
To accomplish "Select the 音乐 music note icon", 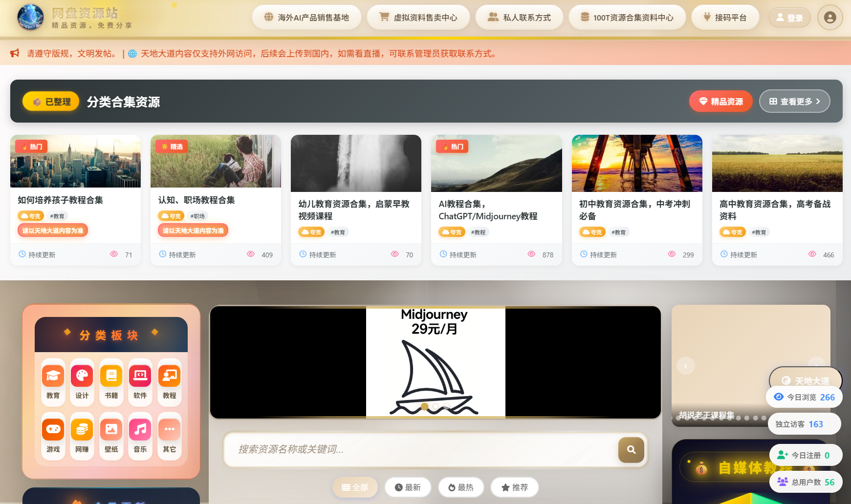I will (x=140, y=429).
